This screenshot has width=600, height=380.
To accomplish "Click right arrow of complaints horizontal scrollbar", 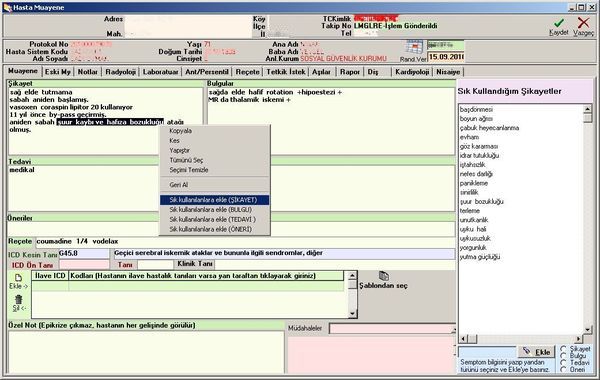I will point(579,339).
